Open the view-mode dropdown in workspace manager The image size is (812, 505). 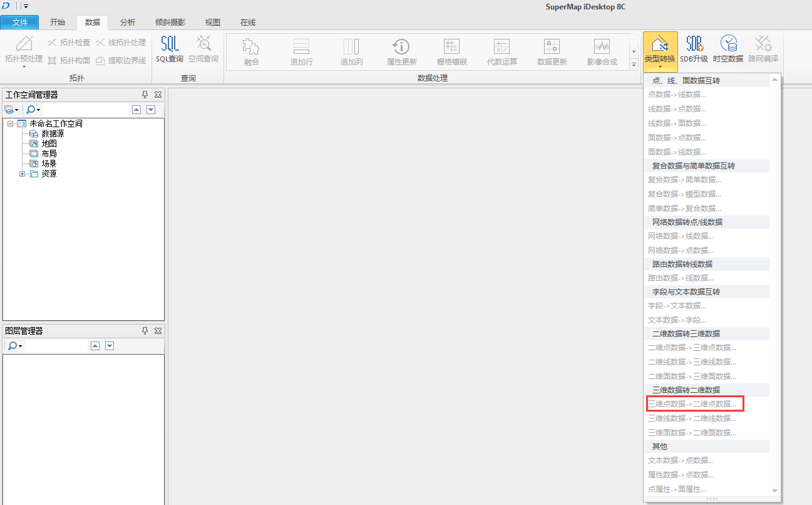pyautogui.click(x=12, y=110)
